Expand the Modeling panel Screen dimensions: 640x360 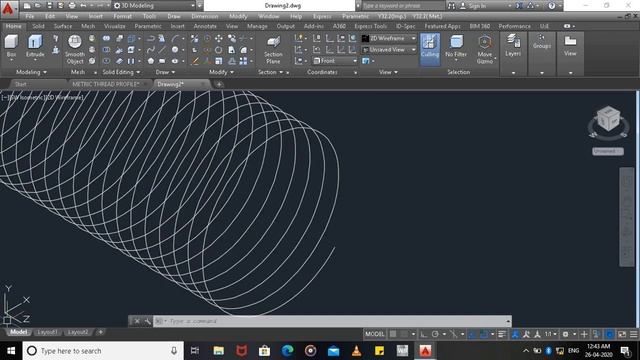pos(31,72)
